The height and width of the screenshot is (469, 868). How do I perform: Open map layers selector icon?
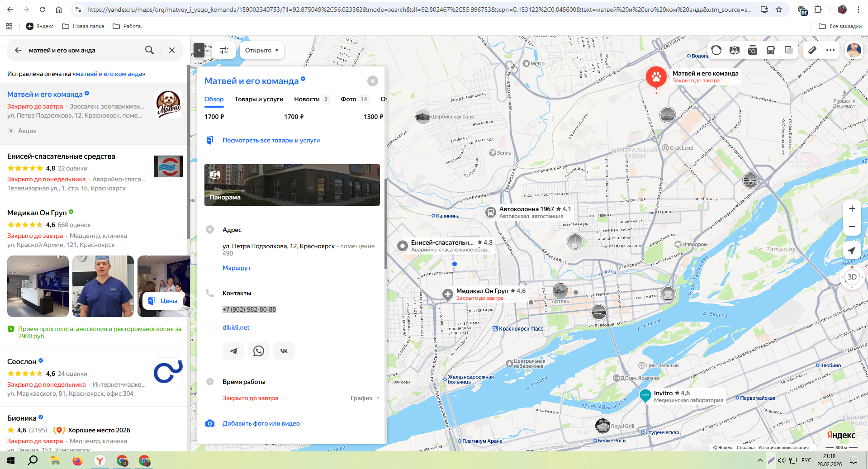(x=789, y=50)
